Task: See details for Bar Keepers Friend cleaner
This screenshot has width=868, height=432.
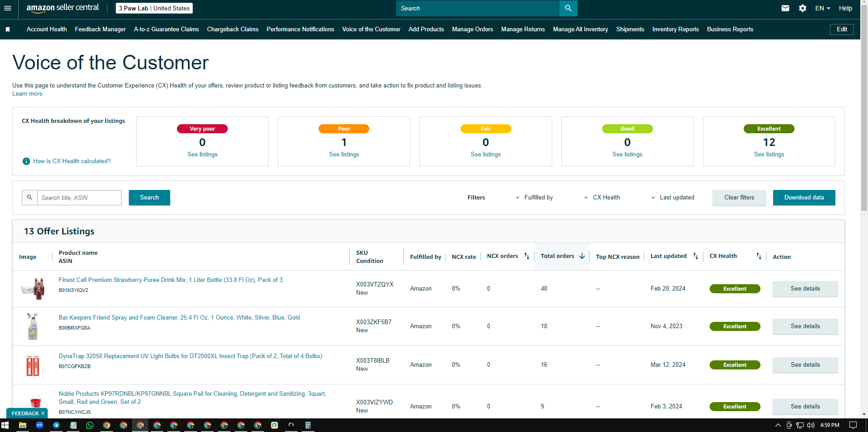Action: point(805,326)
